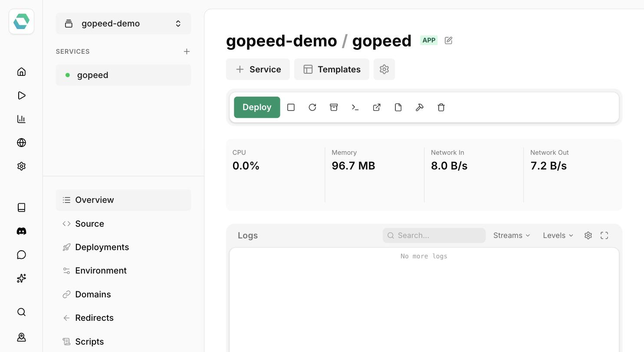Open the Home icon in the left rail
The height and width of the screenshot is (352, 644).
tap(21, 72)
